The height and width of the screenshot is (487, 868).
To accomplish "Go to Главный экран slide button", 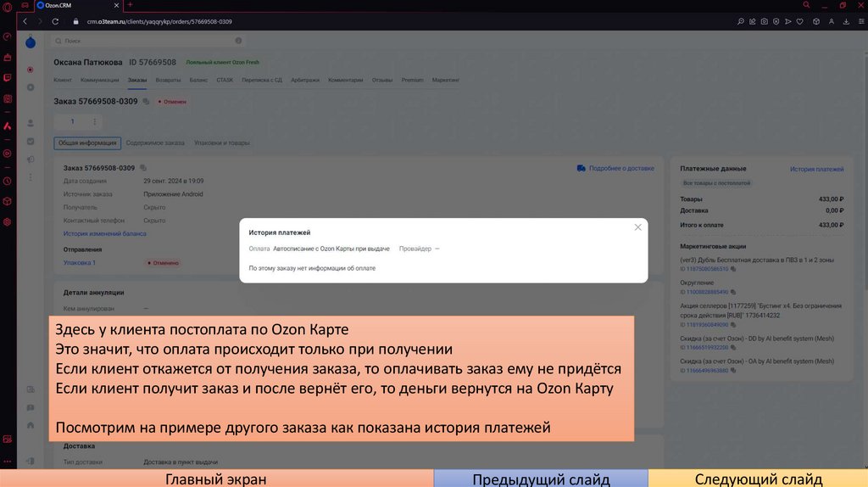I will [216, 479].
